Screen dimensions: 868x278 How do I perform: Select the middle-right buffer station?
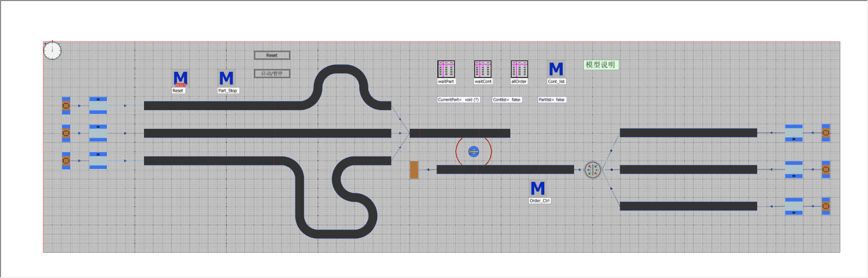(x=794, y=169)
